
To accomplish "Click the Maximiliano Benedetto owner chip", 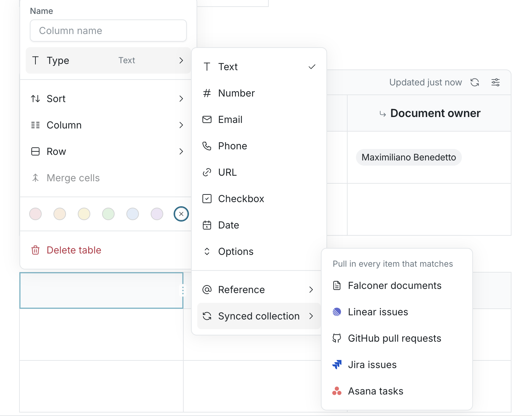I will click(409, 157).
